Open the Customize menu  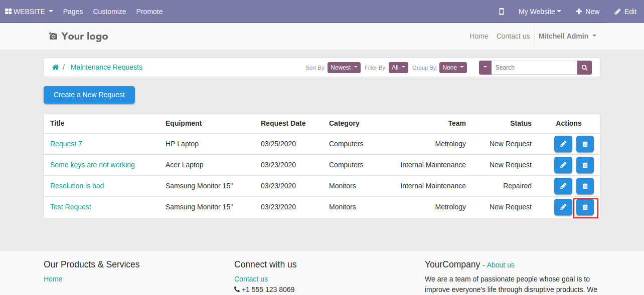point(109,12)
